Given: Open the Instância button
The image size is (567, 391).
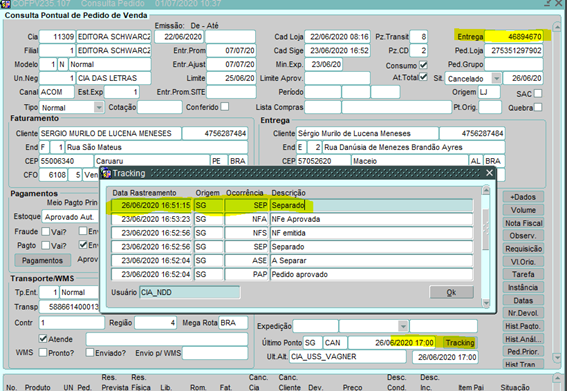Looking at the screenshot, I should pyautogui.click(x=523, y=288).
